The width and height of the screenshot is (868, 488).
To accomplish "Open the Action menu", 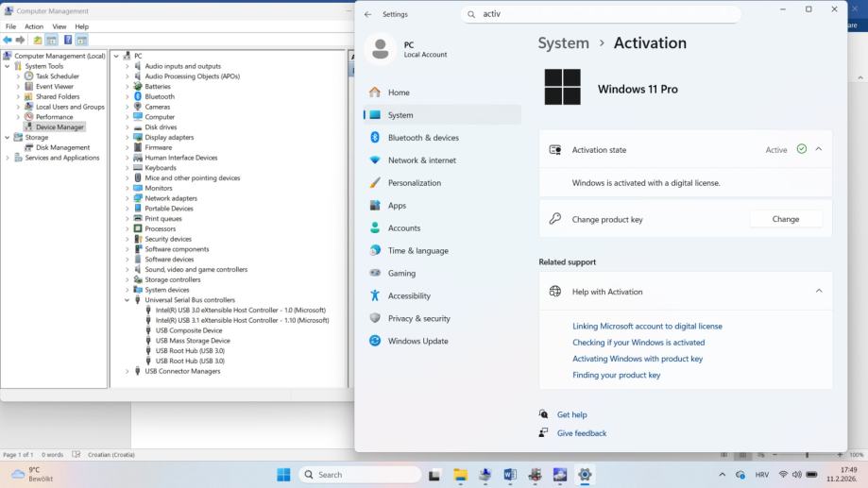I will click(x=36, y=26).
